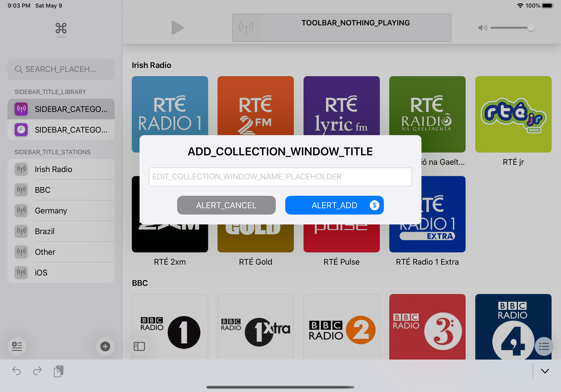Click the sidebar search field
Viewport: 561px width, 392px height.
tap(61, 69)
